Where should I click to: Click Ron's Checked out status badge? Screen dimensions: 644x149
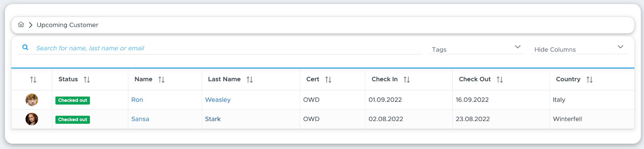tap(72, 100)
